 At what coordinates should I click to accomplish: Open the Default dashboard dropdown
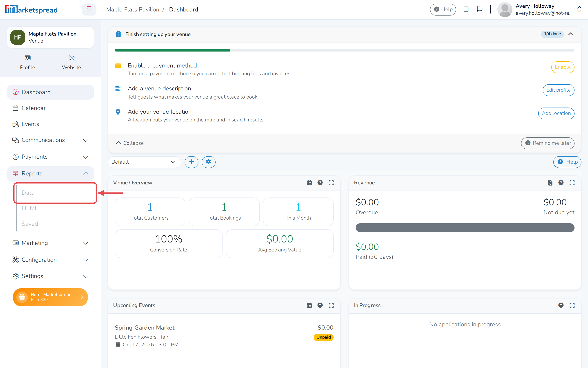click(x=144, y=162)
